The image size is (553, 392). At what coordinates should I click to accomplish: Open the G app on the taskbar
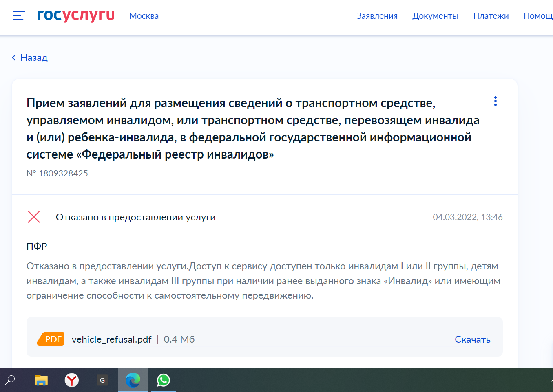[102, 380]
